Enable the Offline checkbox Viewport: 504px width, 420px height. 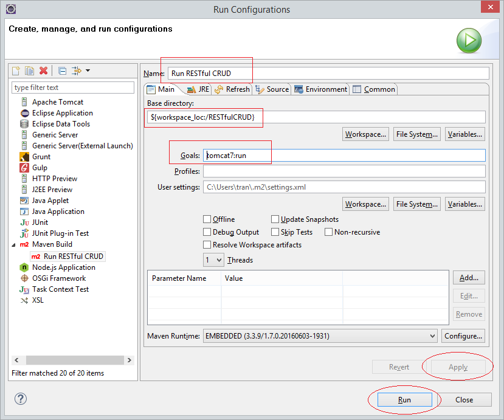click(x=207, y=219)
